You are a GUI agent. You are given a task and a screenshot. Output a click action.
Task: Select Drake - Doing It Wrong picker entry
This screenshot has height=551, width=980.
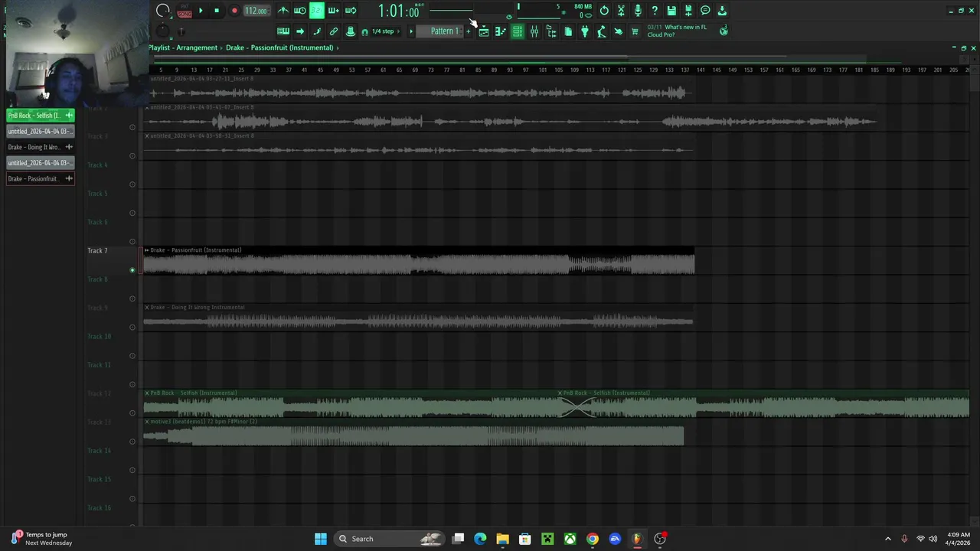41,147
